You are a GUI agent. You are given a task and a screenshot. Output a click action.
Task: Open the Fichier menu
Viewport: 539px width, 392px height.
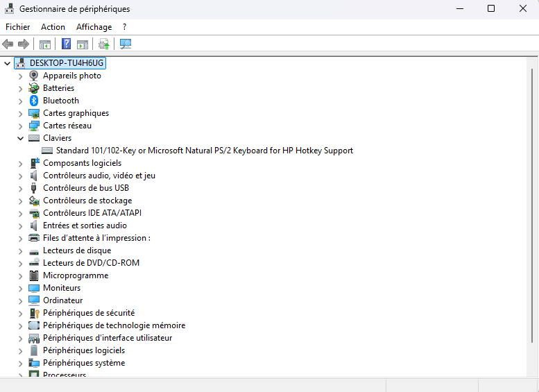[x=18, y=27]
